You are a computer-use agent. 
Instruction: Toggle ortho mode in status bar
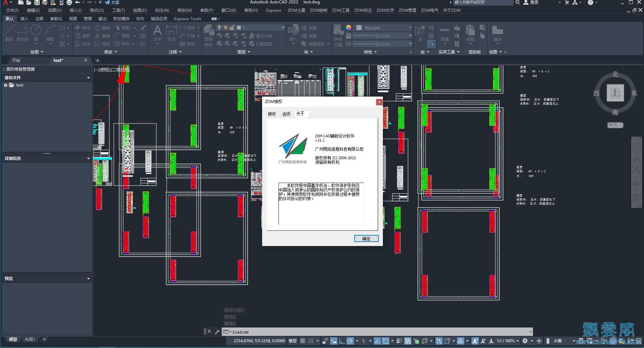[342, 341]
